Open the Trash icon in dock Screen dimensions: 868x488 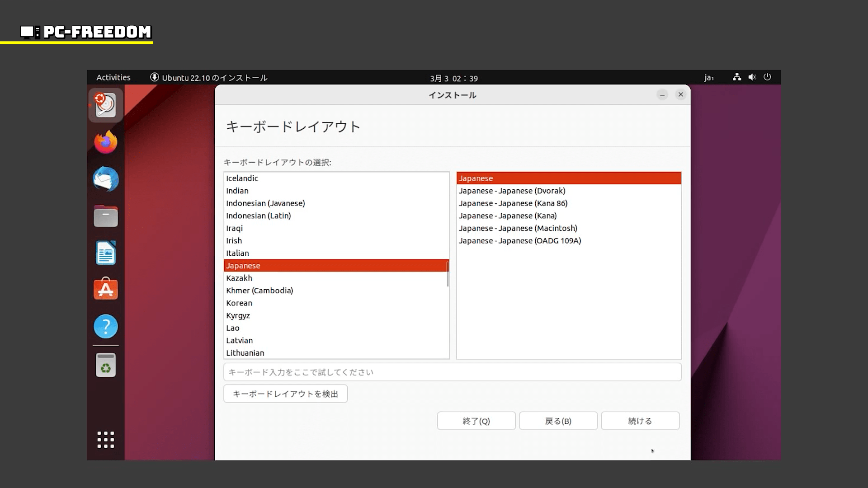[105, 365]
